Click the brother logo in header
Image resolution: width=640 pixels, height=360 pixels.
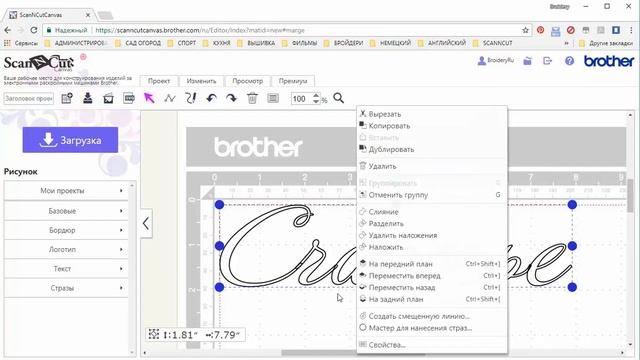click(x=609, y=61)
